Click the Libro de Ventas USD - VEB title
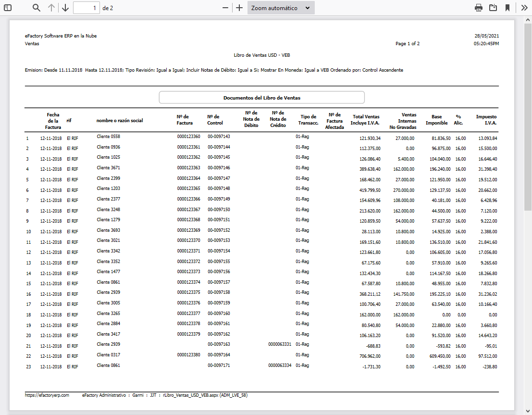Viewport: 532px width, 415px height. [x=261, y=55]
